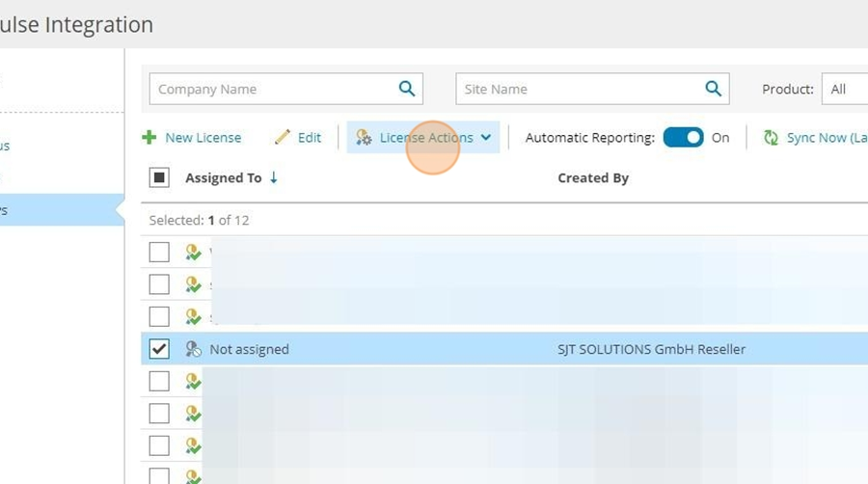The image size is (868, 484).
Task: Open the License Actions dropdown chevron
Action: (x=485, y=138)
